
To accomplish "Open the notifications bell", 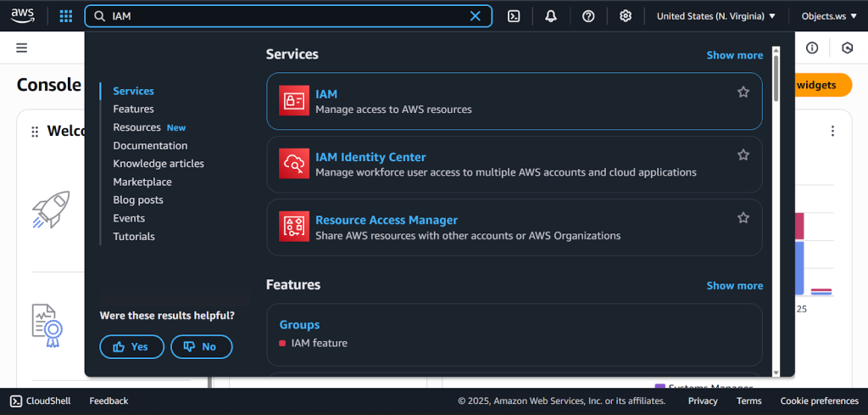I will click(551, 16).
